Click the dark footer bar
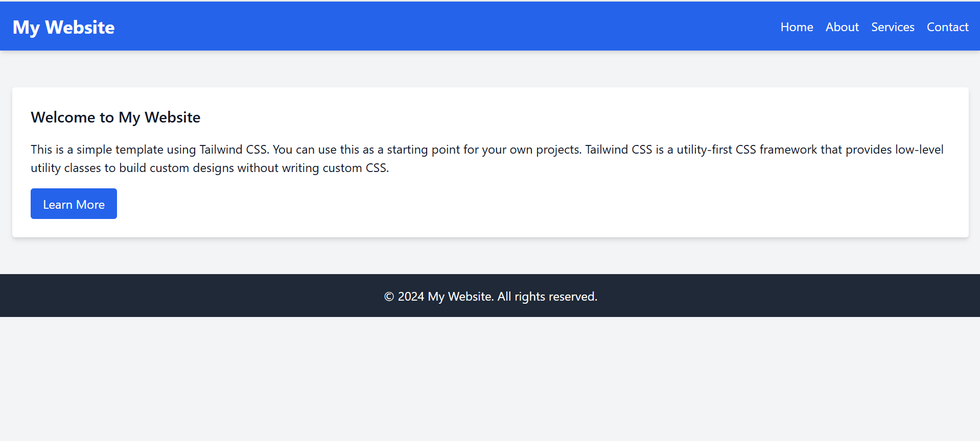 click(204, 296)
